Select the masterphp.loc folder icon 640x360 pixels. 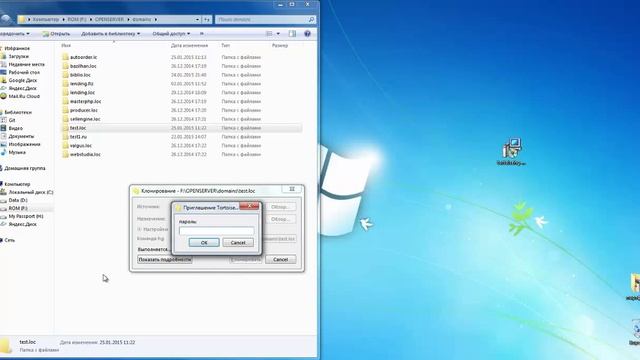[65, 101]
